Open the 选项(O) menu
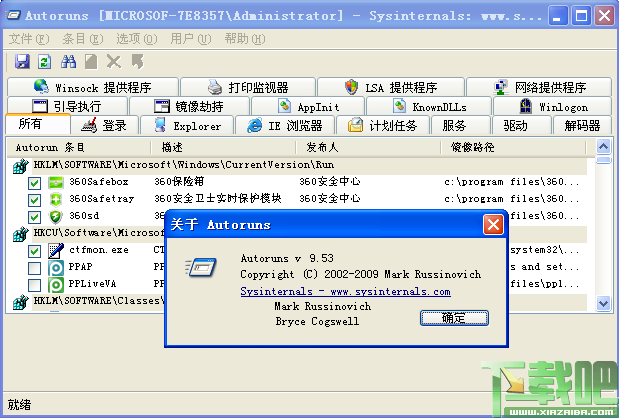 137,39
